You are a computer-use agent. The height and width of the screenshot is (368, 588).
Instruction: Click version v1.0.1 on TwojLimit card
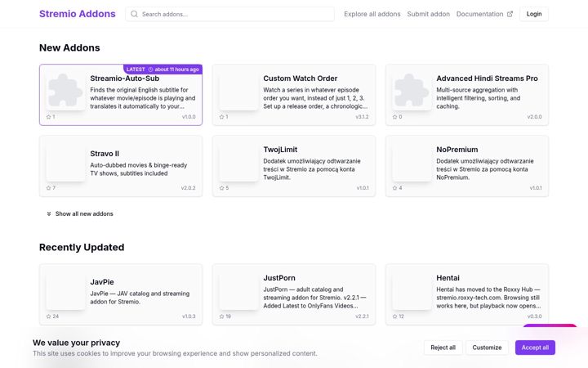(363, 188)
